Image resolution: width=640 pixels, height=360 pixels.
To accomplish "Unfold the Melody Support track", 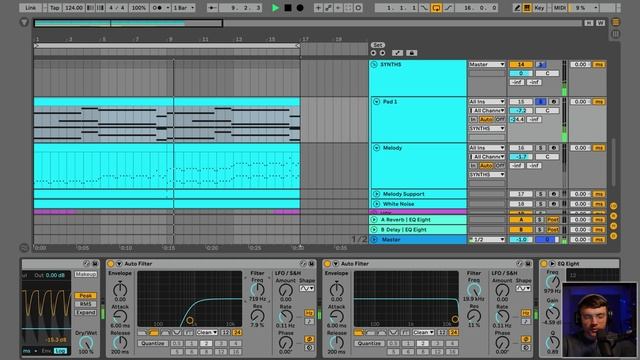I will tap(376, 194).
